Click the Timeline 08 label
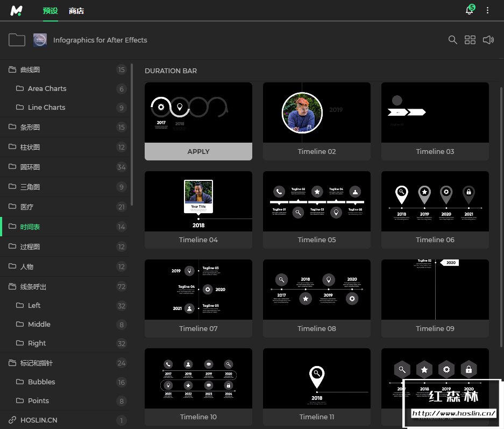This screenshot has width=504, height=429. point(317,329)
